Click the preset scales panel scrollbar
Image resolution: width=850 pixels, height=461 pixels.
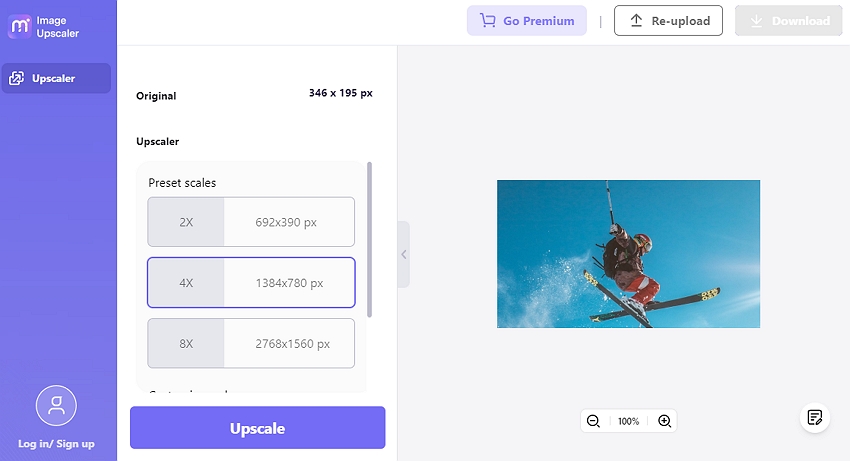point(370,240)
